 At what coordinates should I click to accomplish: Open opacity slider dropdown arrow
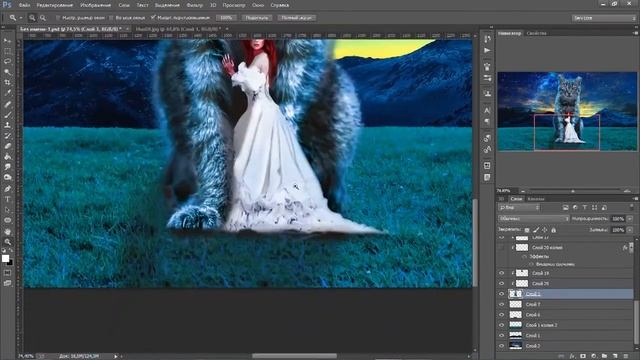coord(630,219)
